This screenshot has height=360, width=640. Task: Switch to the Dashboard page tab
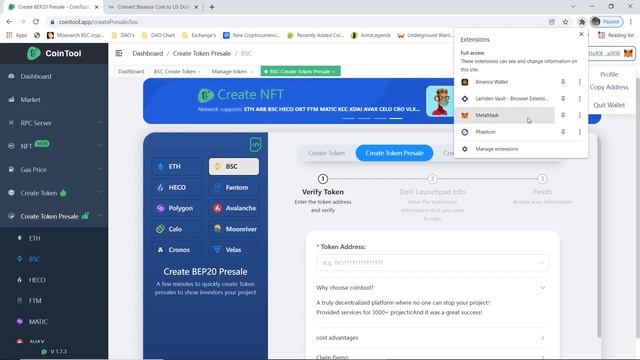point(131,71)
